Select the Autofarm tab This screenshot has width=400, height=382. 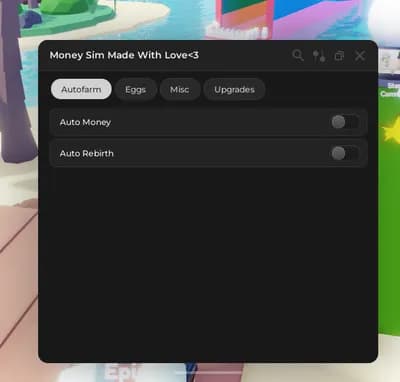[81, 89]
